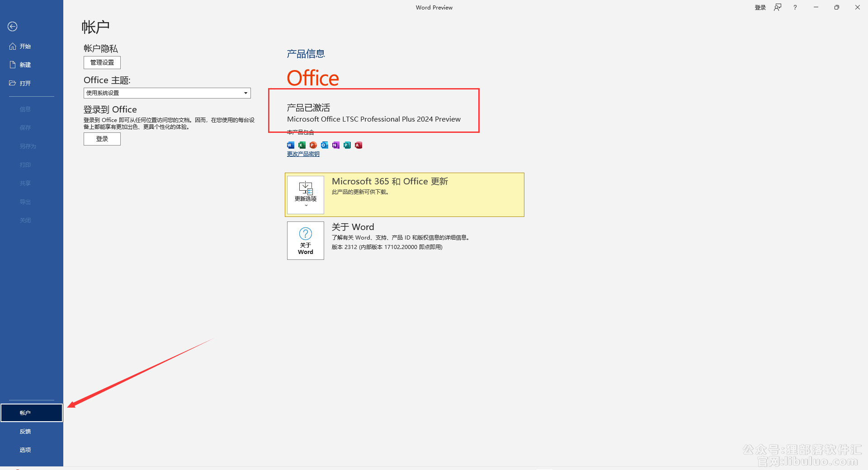Image resolution: width=868 pixels, height=470 pixels.
Task: Click the new document icon in sidebar
Action: click(x=13, y=65)
